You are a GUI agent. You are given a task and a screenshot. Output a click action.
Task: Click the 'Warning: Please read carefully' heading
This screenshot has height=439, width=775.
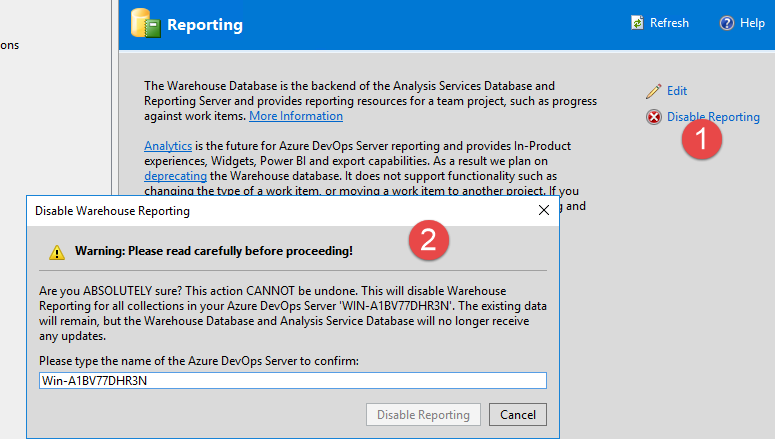[x=214, y=251]
